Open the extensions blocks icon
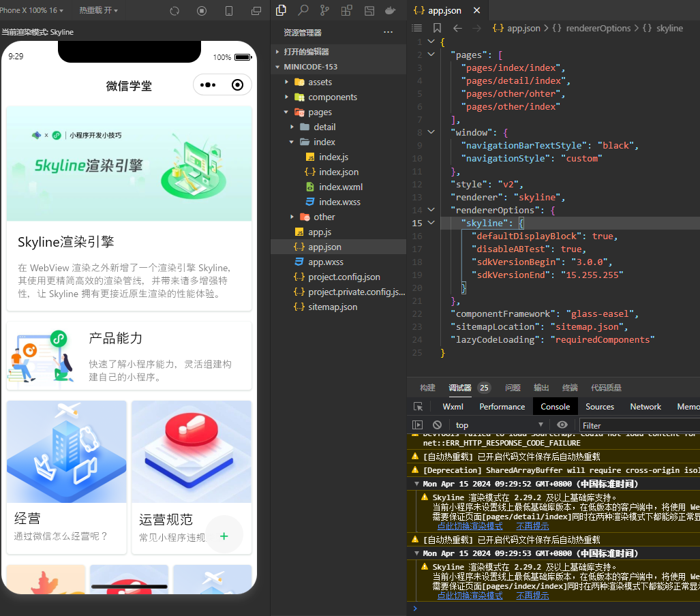 coord(346,10)
